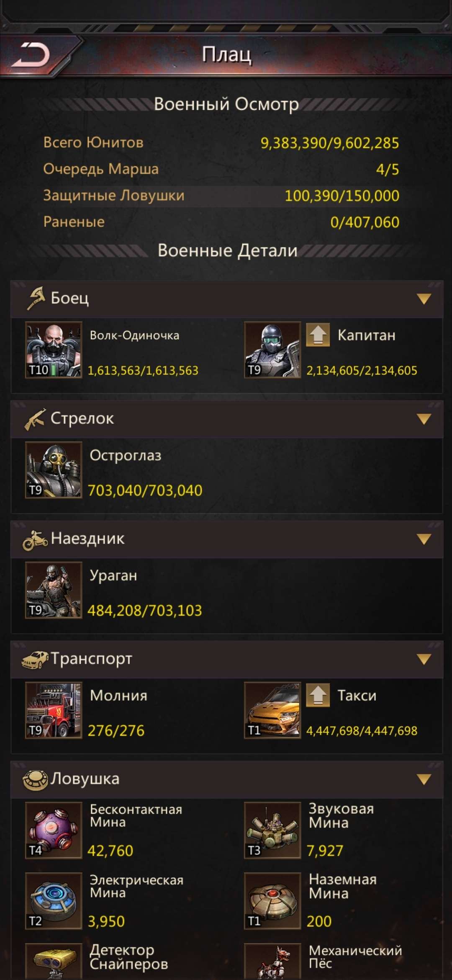Tap the Электрическая Мина T2 icon

point(54,901)
